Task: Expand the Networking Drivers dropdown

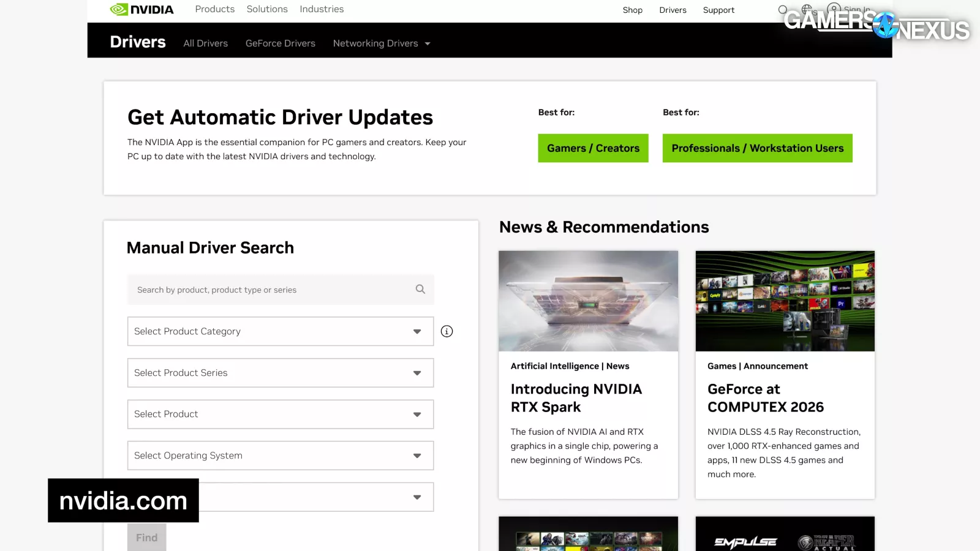Action: [382, 43]
